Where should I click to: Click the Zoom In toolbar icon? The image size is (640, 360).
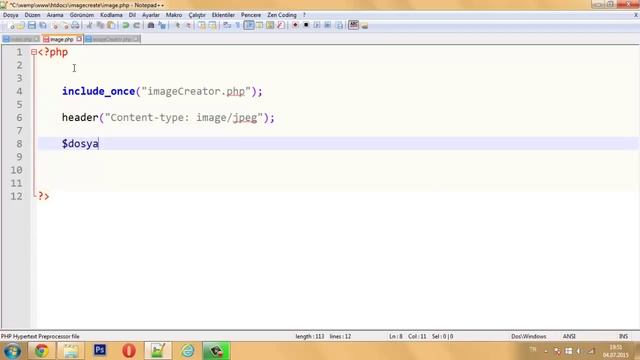[178, 25]
